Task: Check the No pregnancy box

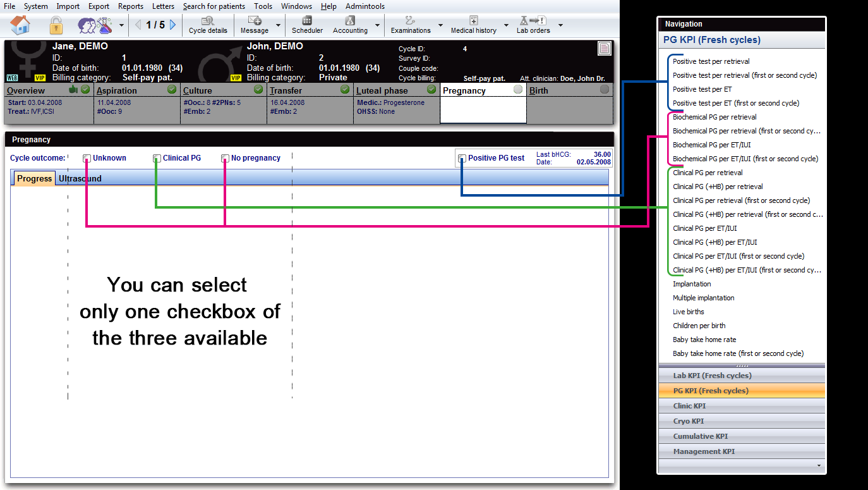Action: 225,158
